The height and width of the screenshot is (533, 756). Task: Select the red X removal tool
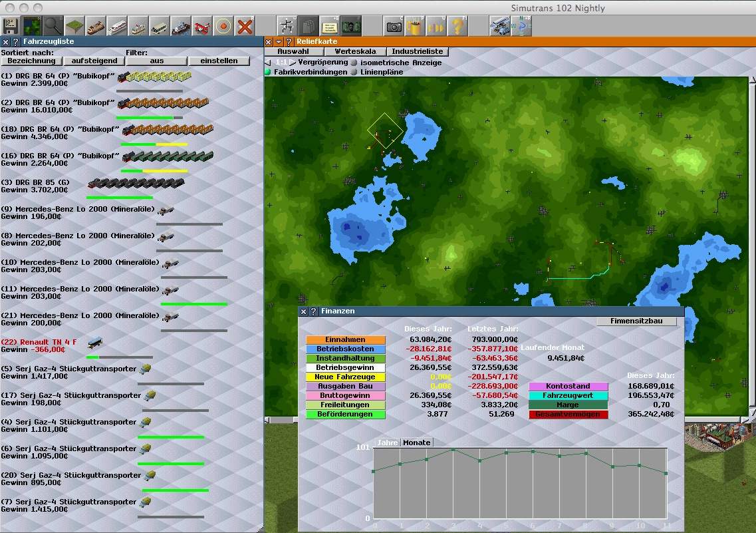point(245,27)
